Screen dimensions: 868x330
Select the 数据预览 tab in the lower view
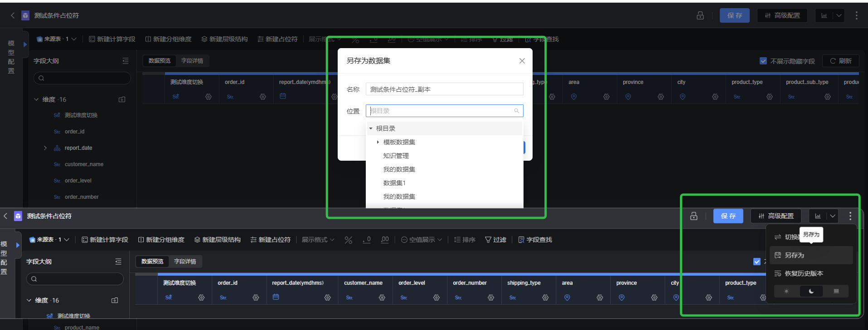(152, 261)
